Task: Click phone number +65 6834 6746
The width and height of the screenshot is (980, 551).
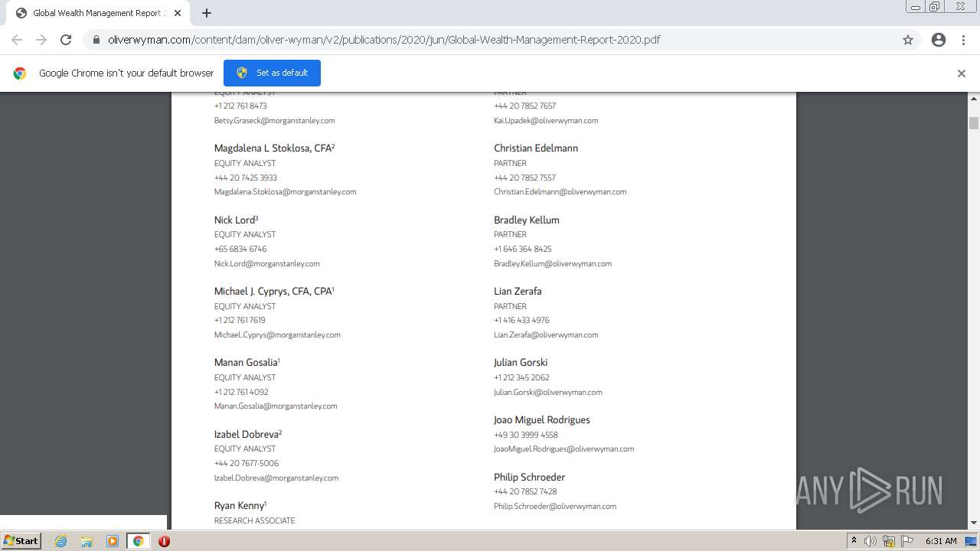Action: coord(240,249)
